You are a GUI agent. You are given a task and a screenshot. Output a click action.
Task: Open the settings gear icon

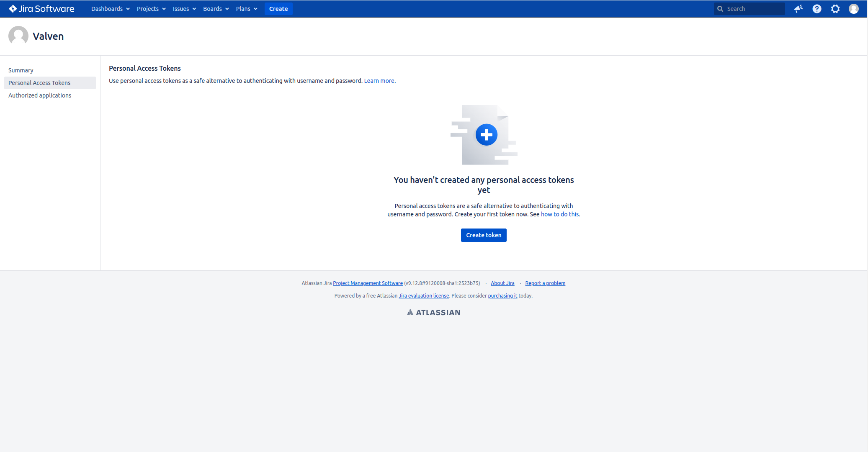835,9
